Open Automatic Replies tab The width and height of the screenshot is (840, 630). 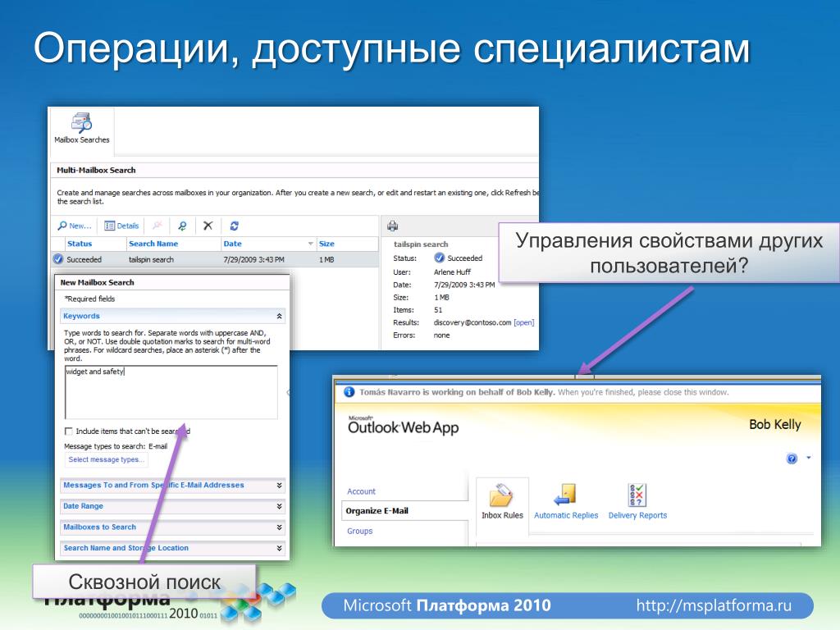[566, 501]
